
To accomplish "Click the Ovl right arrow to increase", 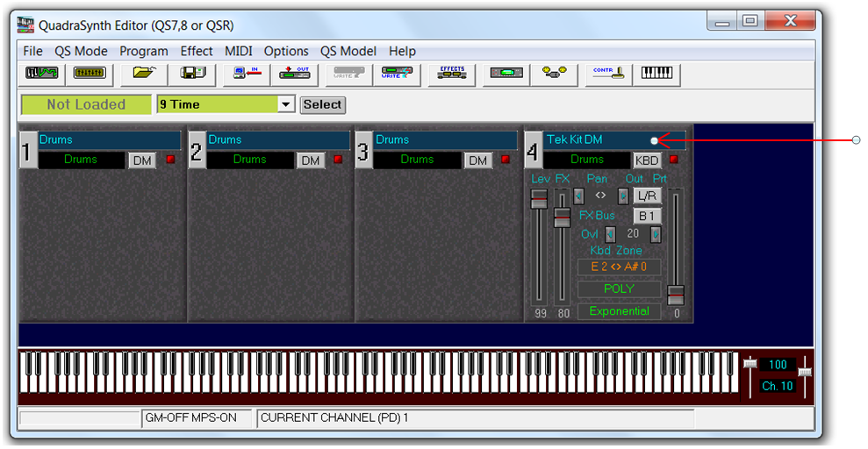I will click(655, 234).
